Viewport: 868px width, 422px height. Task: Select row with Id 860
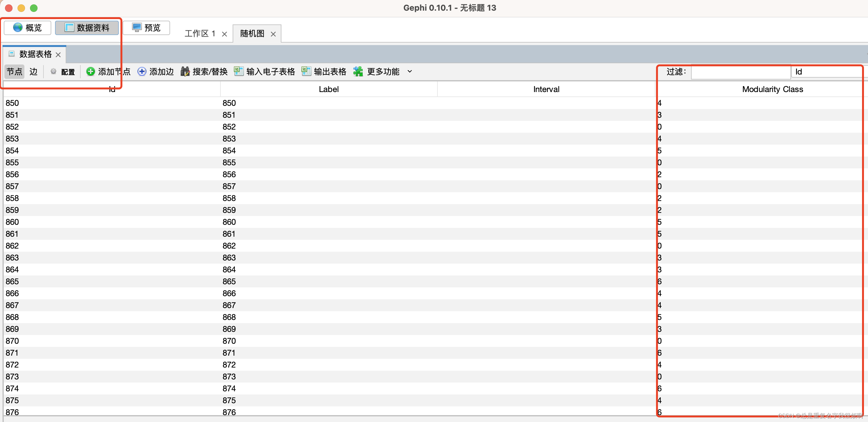point(12,222)
